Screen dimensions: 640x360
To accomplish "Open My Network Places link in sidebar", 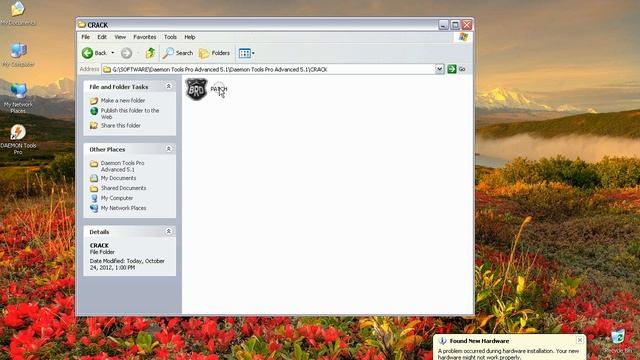I will (123, 208).
